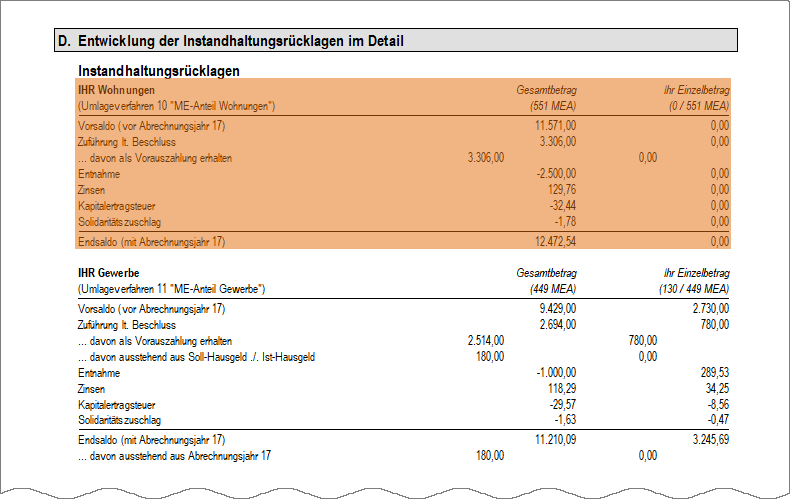
Task: Click the (551 MEA) Gesamtbetrag label
Action: click(553, 106)
